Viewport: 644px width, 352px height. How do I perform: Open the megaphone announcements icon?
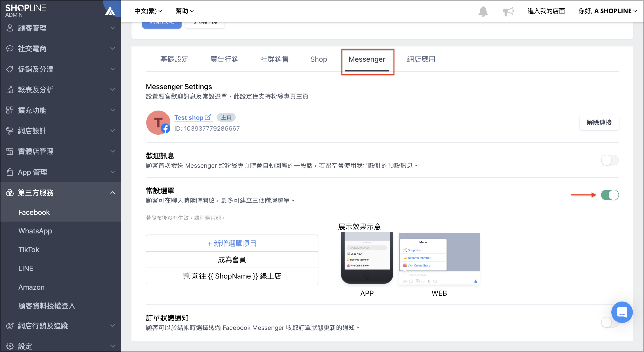click(x=508, y=11)
